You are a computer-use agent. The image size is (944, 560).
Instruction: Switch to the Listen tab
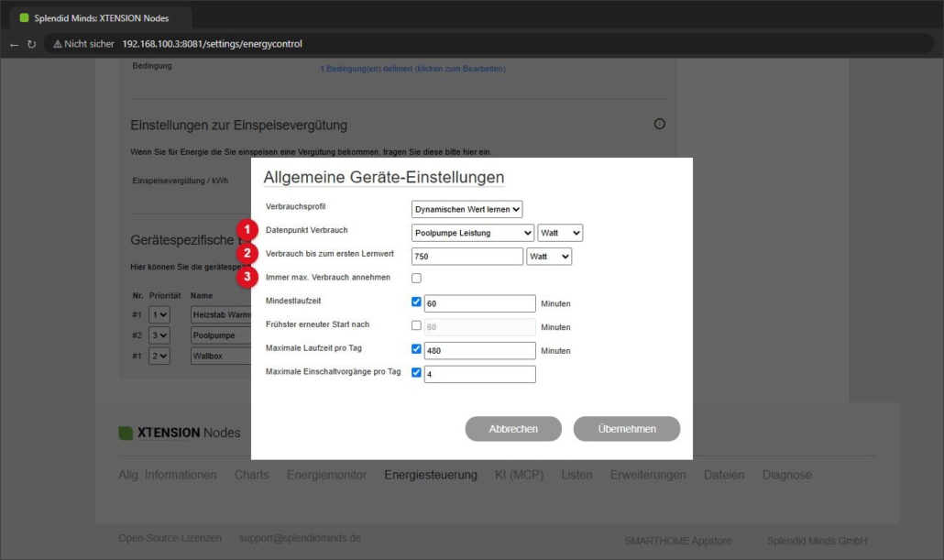576,475
